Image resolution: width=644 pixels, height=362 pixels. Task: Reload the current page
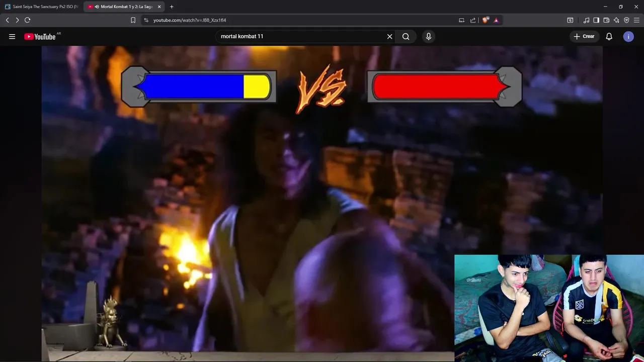click(28, 20)
